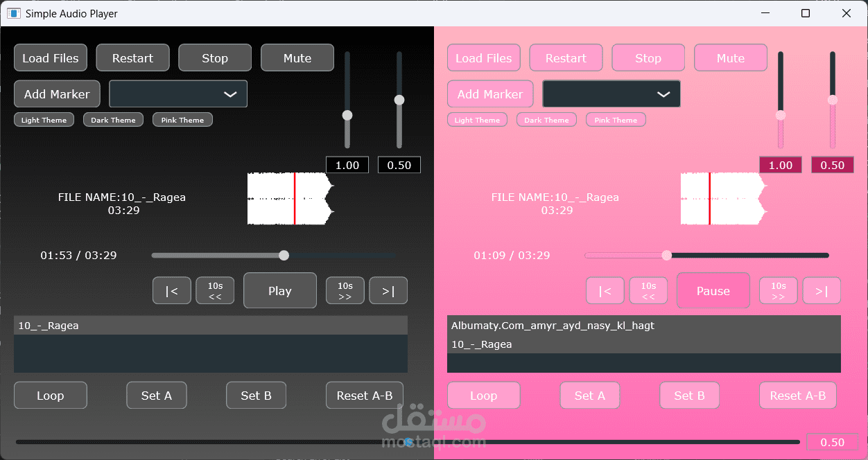Screen dimensions: 868x460
Task: Click Set A on the left player
Action: (x=156, y=395)
